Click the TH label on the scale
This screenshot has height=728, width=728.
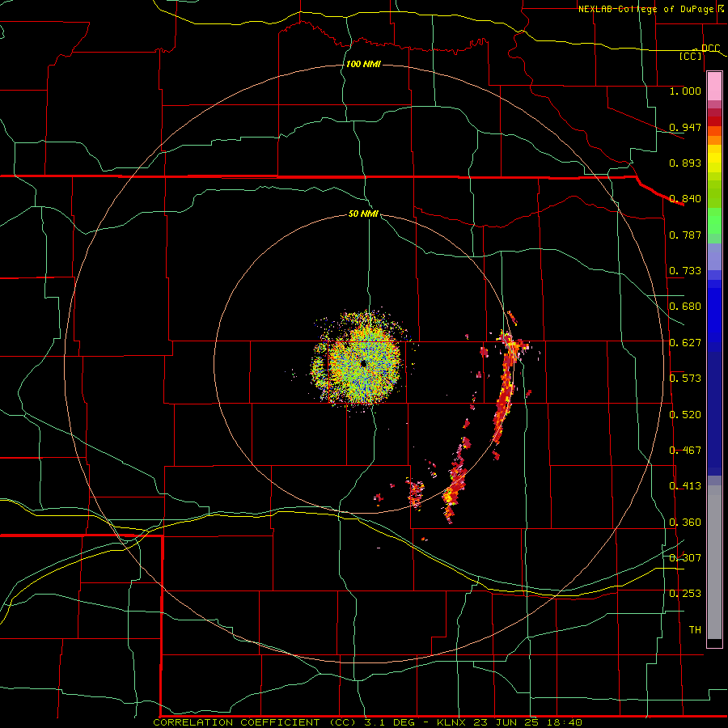point(695,630)
